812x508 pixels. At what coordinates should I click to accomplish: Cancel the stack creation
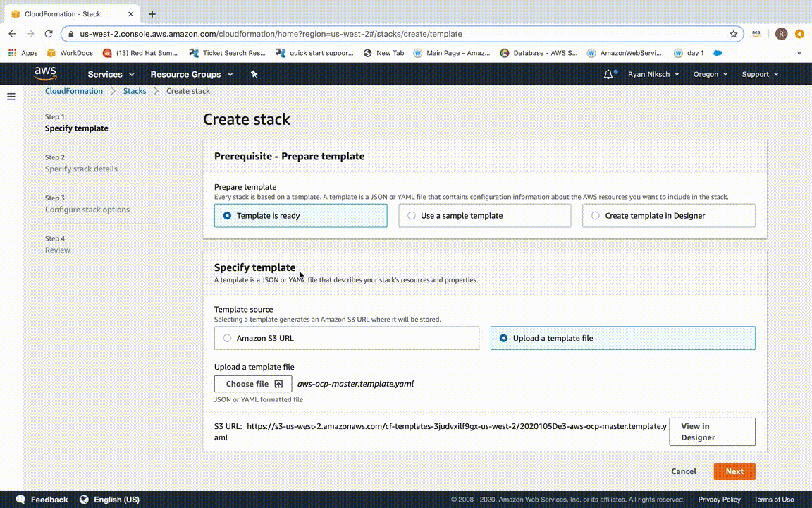(x=684, y=471)
